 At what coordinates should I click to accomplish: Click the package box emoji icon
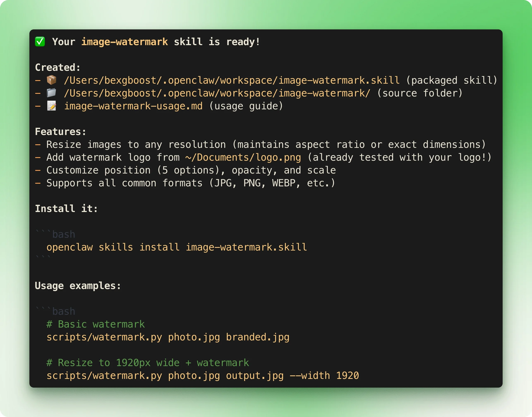click(52, 80)
